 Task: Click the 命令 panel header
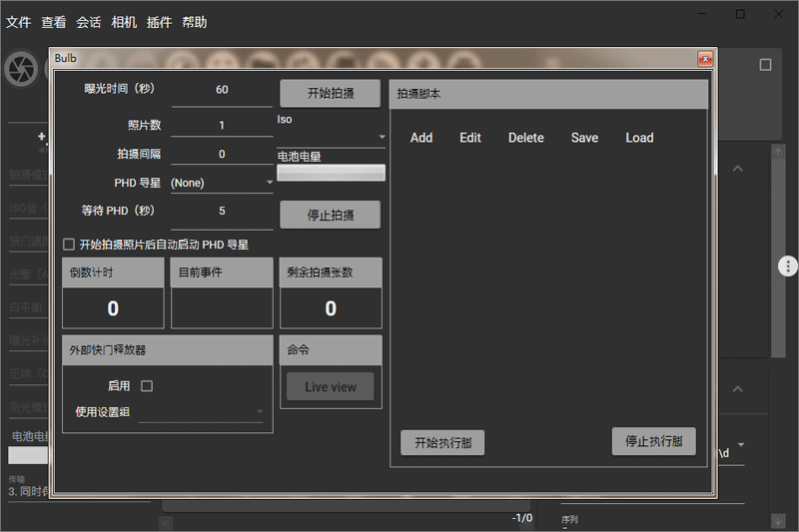[x=331, y=350]
